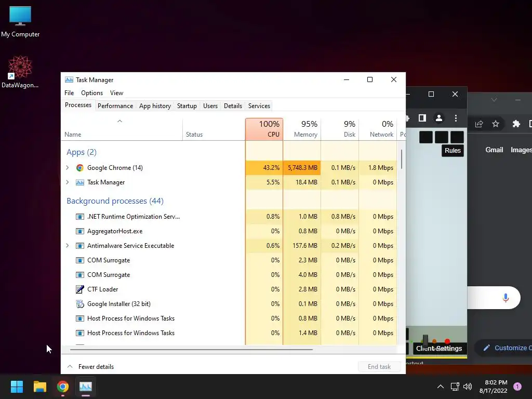This screenshot has width=532, height=399.
Task: Click the Chrome side panel icon
Action: coord(422,118)
